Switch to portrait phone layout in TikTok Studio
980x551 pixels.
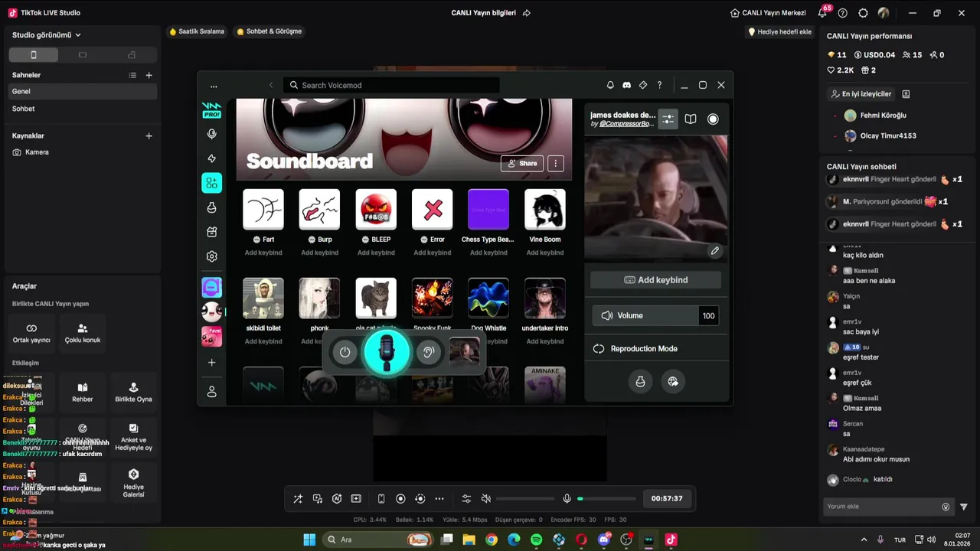coord(33,54)
